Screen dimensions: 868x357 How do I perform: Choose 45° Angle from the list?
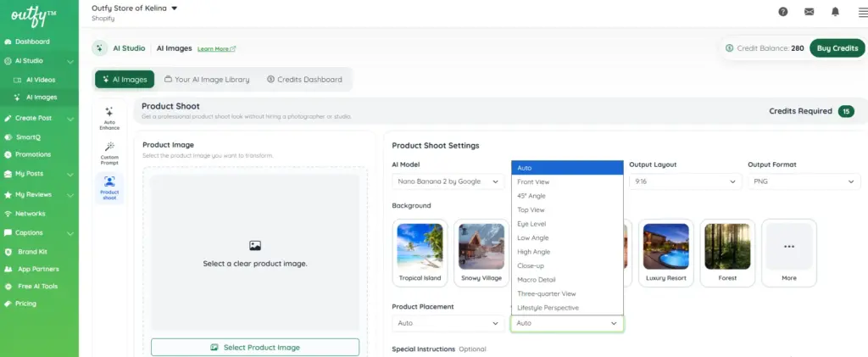[567, 196]
